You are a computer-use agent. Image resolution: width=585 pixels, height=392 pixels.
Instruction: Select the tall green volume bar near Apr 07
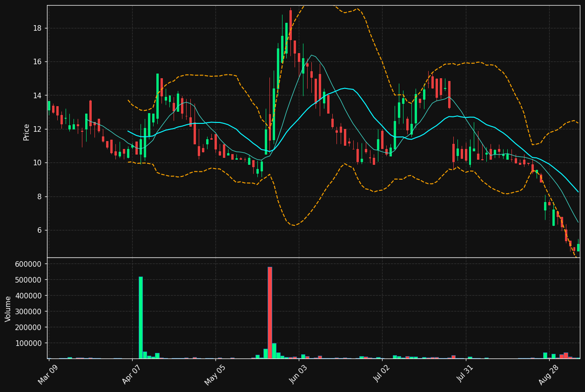(141, 318)
